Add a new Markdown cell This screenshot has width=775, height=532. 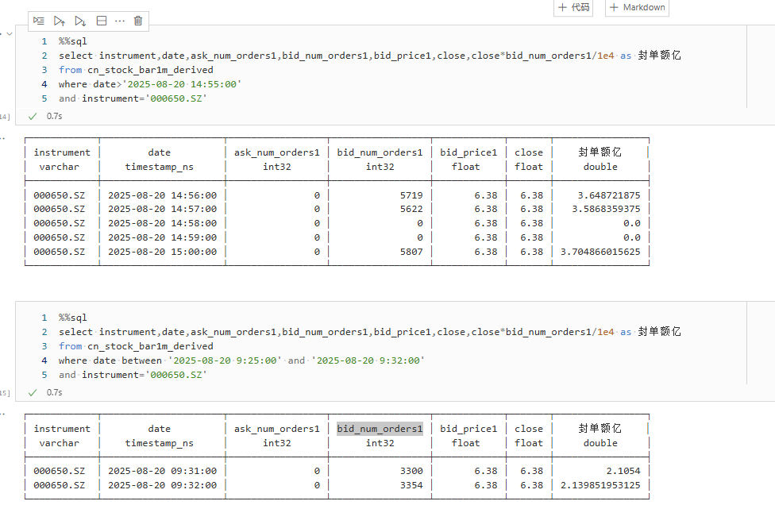[x=637, y=7]
